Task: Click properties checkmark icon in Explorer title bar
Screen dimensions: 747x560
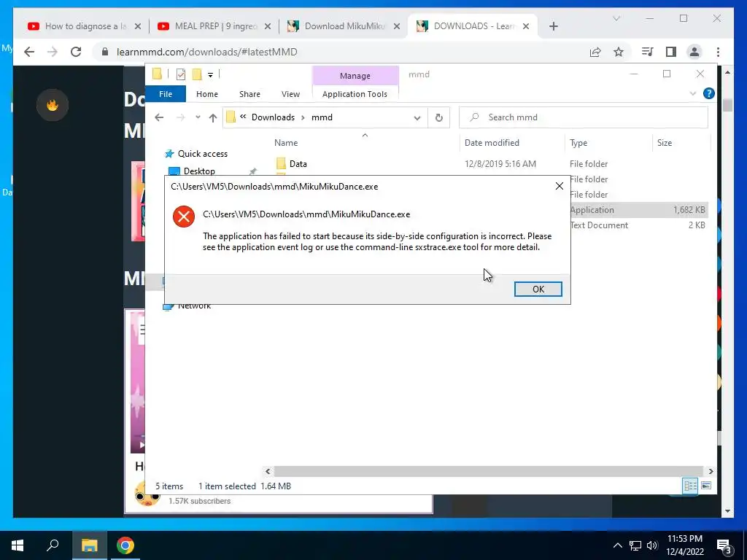Action: [181, 74]
